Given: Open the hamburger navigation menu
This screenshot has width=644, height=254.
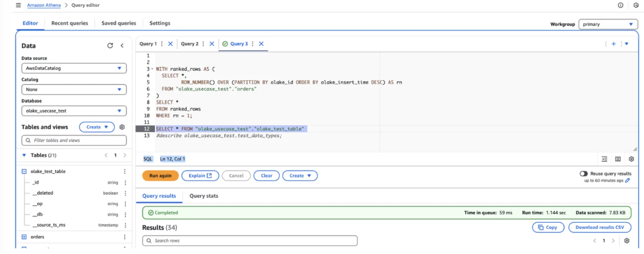Looking at the screenshot, I should point(18,5).
